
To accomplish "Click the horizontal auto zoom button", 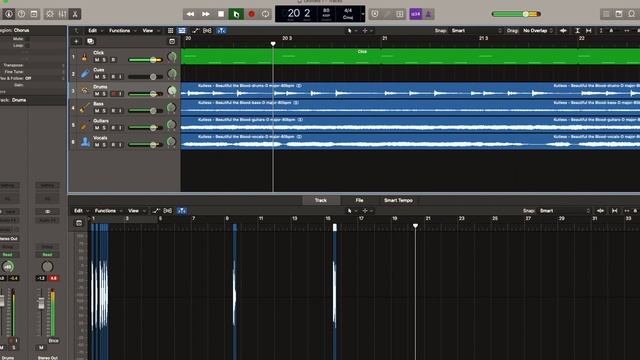I will pyautogui.click(x=589, y=31).
